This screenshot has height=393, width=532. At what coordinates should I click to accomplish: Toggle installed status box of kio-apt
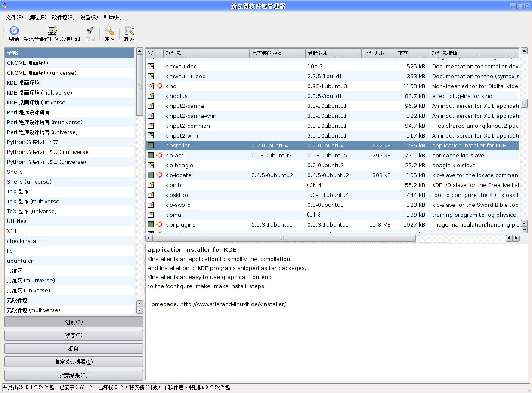pos(151,155)
